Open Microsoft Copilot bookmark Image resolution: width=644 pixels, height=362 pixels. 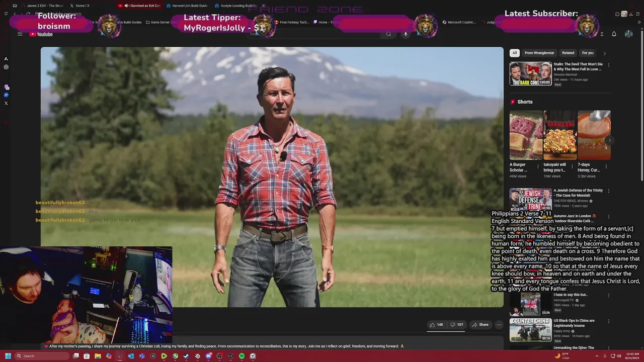(459, 22)
